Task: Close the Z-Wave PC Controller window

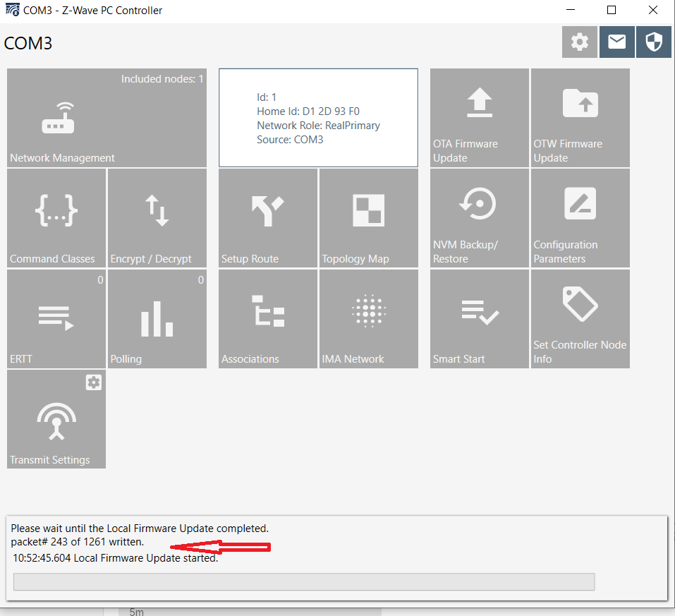Action: [652, 10]
